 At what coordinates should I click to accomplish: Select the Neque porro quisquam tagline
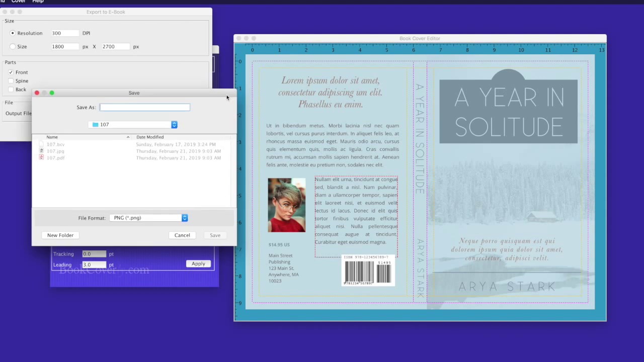(507, 249)
